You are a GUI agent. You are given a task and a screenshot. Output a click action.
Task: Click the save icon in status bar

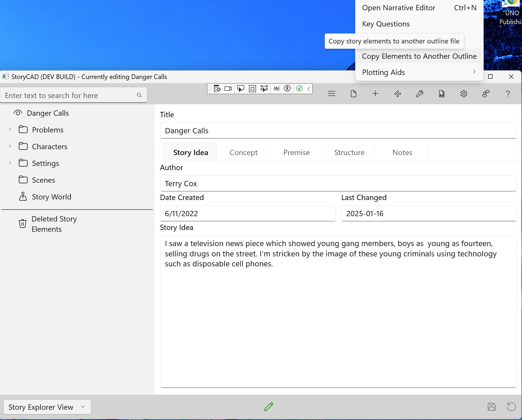(x=492, y=407)
